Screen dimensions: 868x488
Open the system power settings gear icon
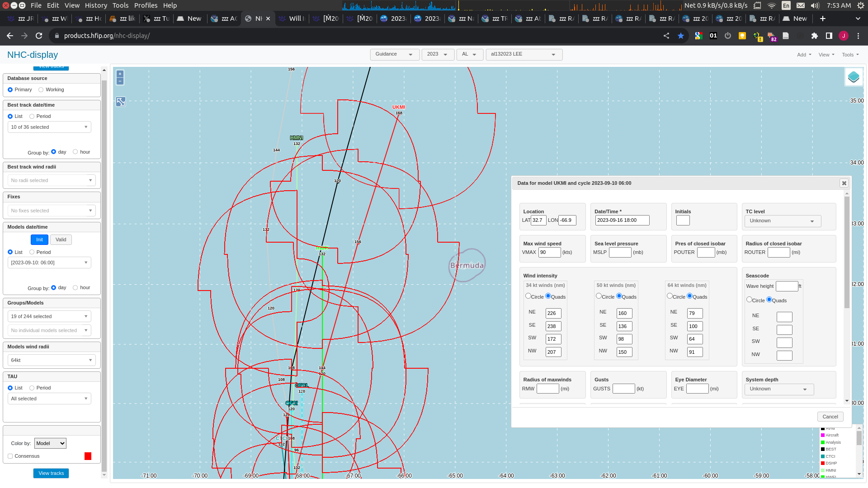tap(860, 5)
